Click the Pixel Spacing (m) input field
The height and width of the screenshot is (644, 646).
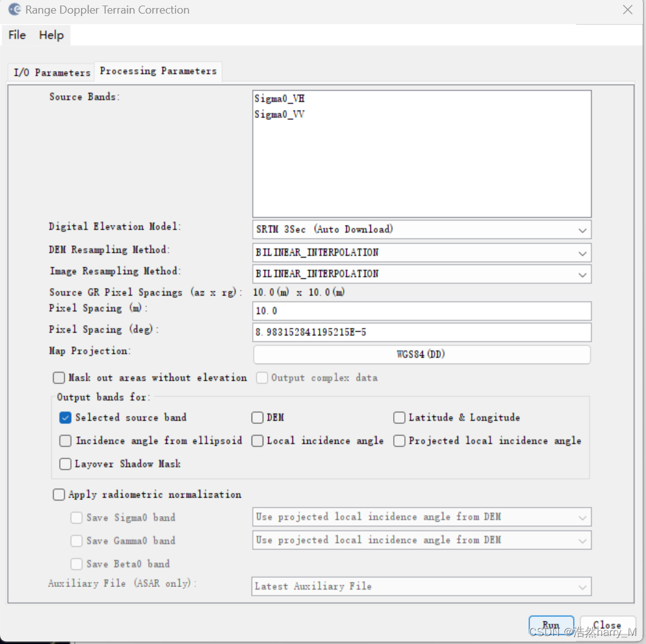coord(422,311)
